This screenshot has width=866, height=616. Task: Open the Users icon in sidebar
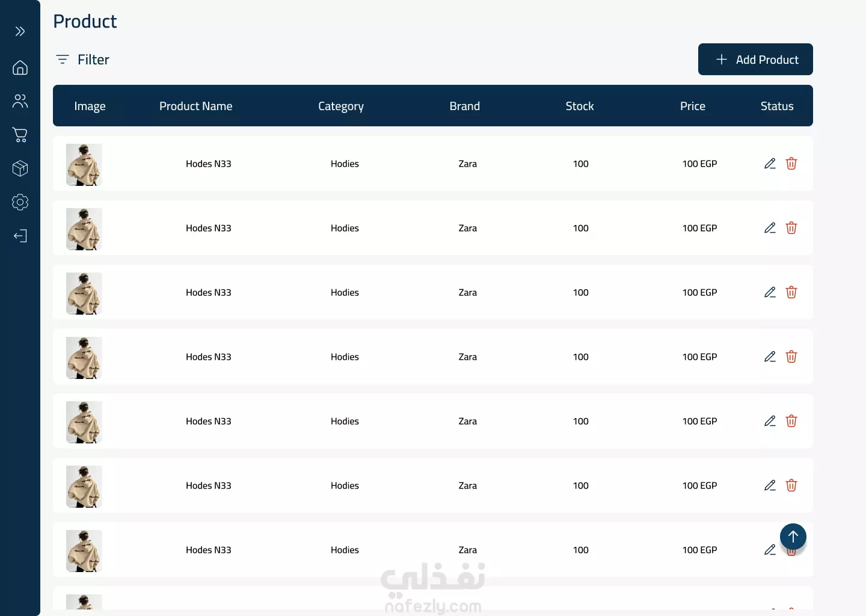click(x=20, y=101)
